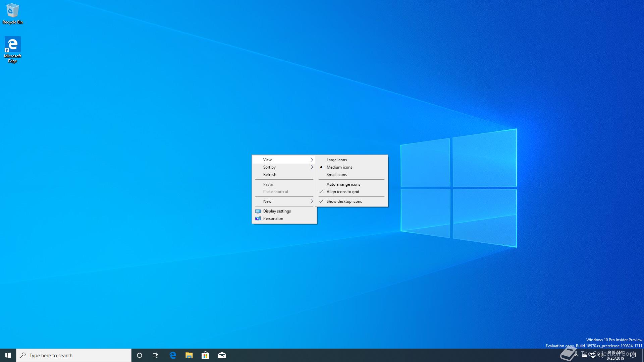Viewport: 644px width, 362px height.
Task: Open the Action Center notifications icon
Action: (633, 355)
